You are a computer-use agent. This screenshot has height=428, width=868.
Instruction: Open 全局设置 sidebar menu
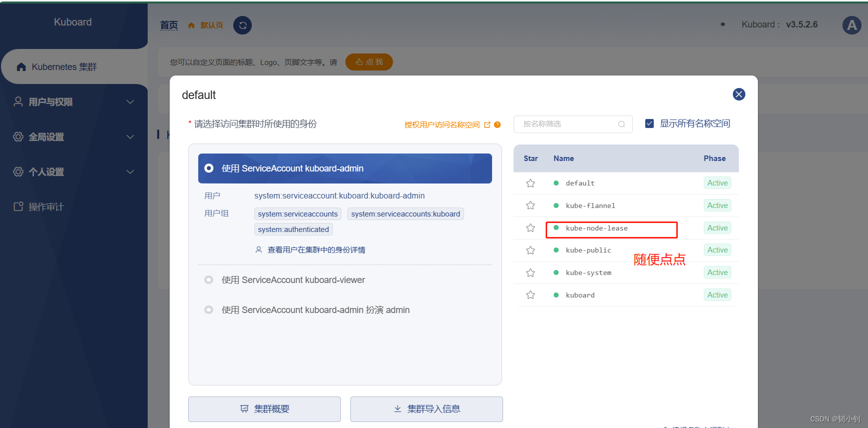(74, 137)
